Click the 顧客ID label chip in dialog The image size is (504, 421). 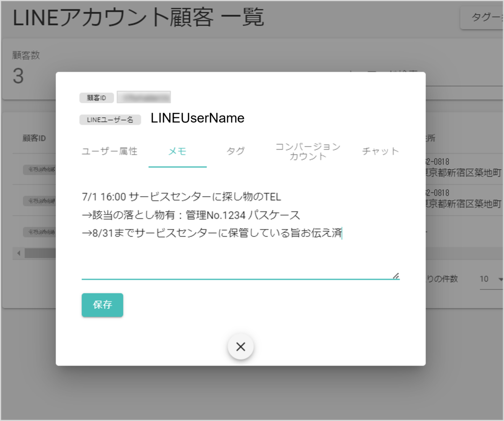97,97
